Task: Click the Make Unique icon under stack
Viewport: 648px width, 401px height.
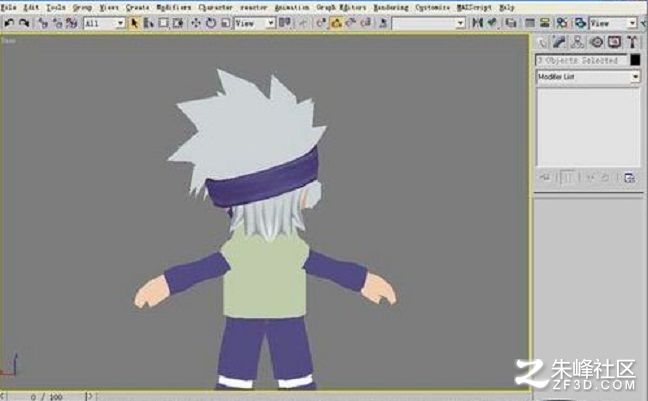Action: click(x=589, y=178)
